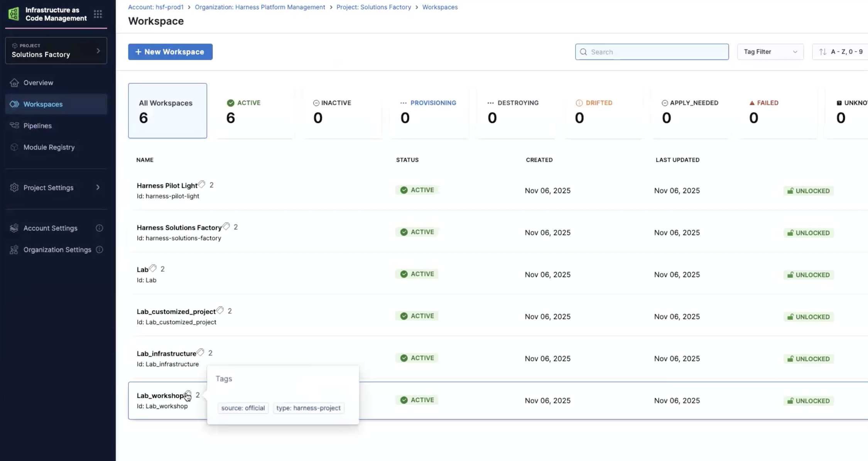
Task: Open the module switcher grid icon
Action: (98, 14)
